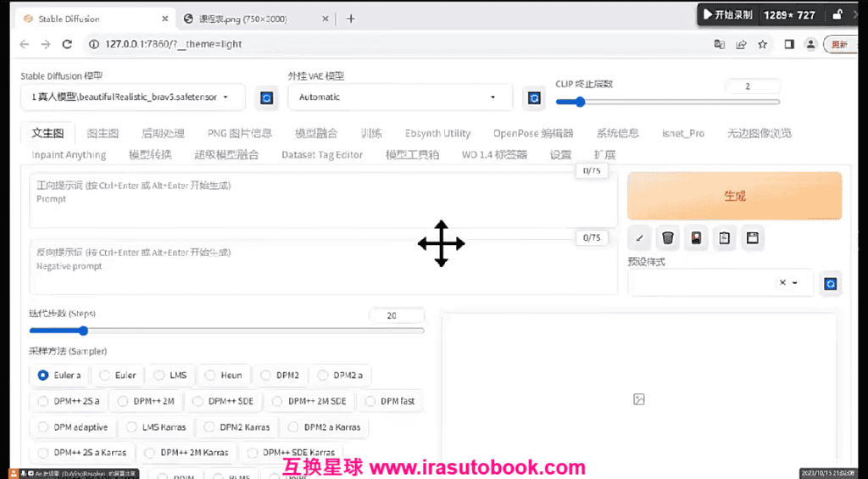
Task: Open the Ebsynth Utility tab
Action: [438, 133]
